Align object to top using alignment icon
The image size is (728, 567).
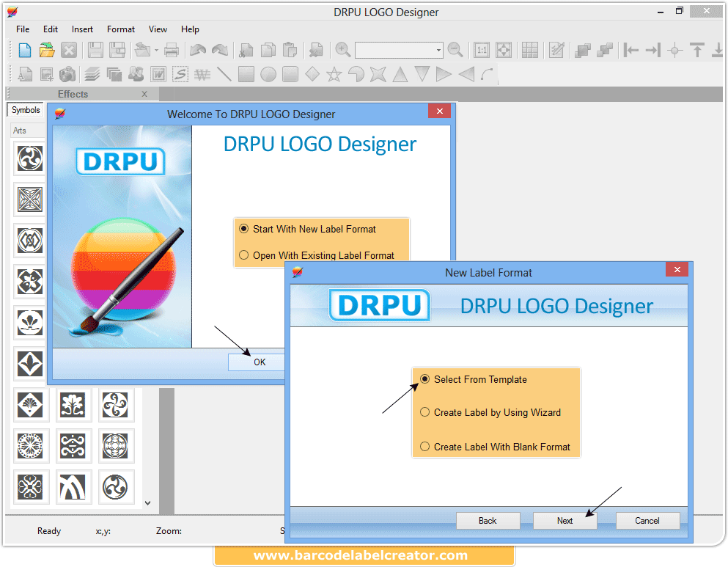696,50
